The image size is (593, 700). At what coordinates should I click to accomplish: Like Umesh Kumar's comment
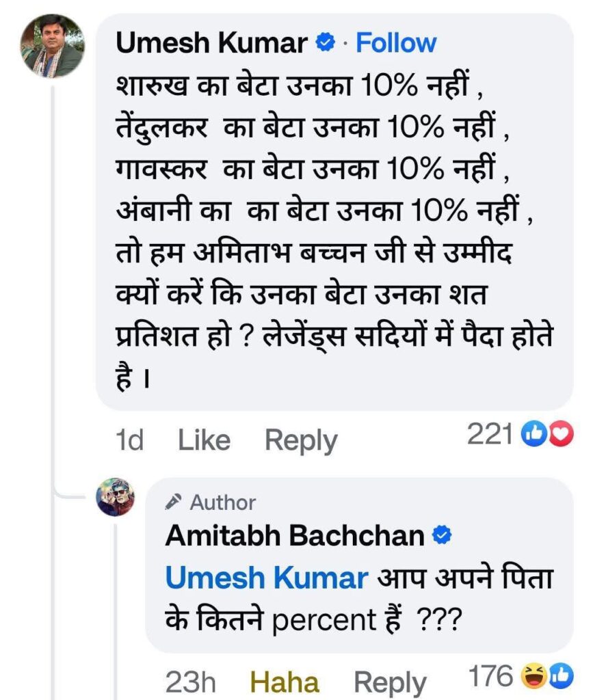point(204,441)
